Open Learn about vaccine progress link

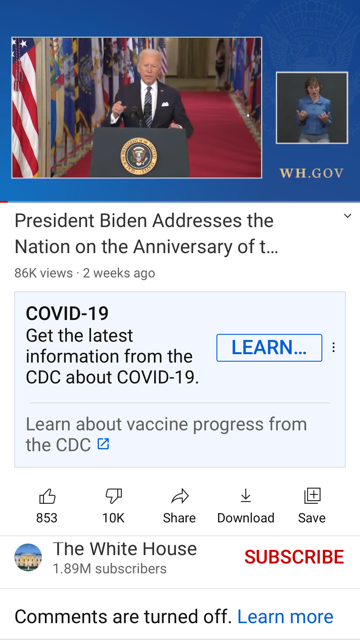(x=166, y=434)
